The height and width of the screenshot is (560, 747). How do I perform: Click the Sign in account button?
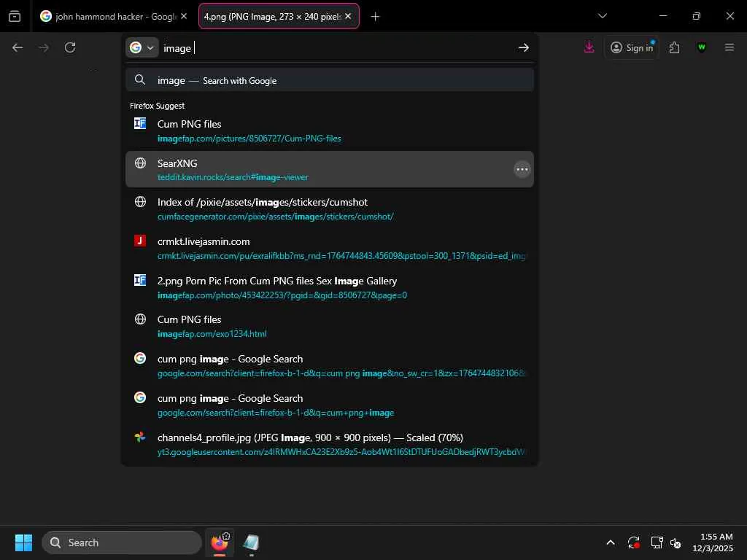click(x=632, y=47)
